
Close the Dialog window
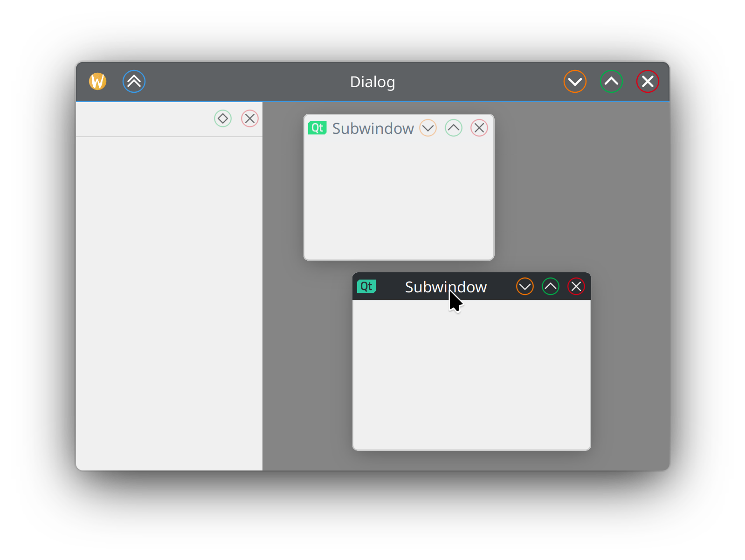click(x=648, y=82)
